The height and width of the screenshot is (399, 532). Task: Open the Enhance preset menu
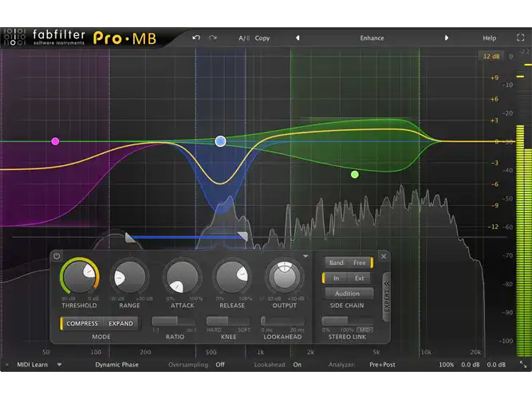tap(372, 38)
